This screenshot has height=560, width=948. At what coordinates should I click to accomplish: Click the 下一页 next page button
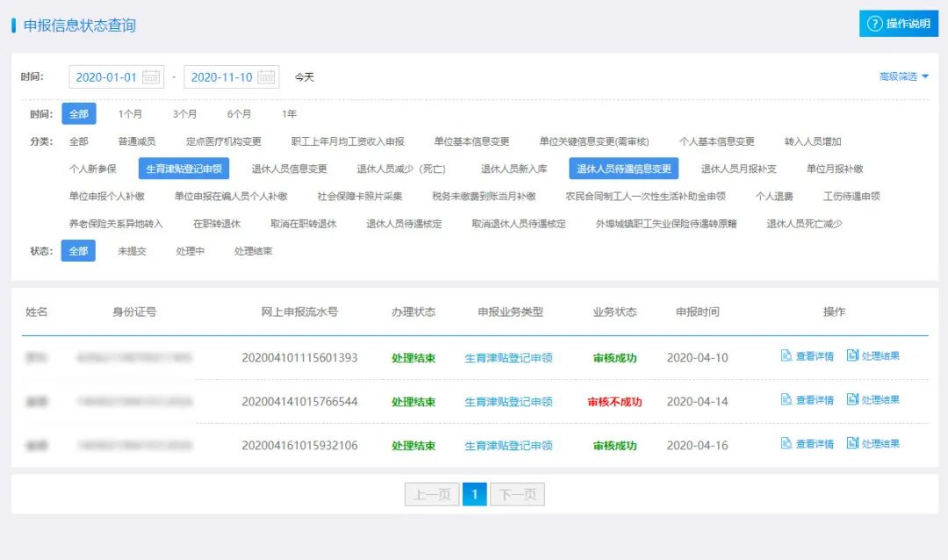[517, 495]
